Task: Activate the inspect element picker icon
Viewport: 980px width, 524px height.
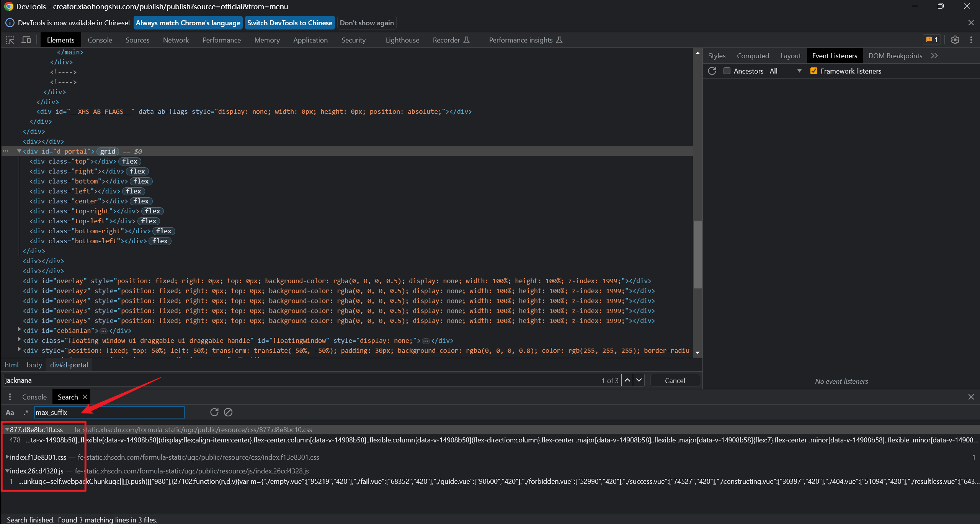Action: 10,40
